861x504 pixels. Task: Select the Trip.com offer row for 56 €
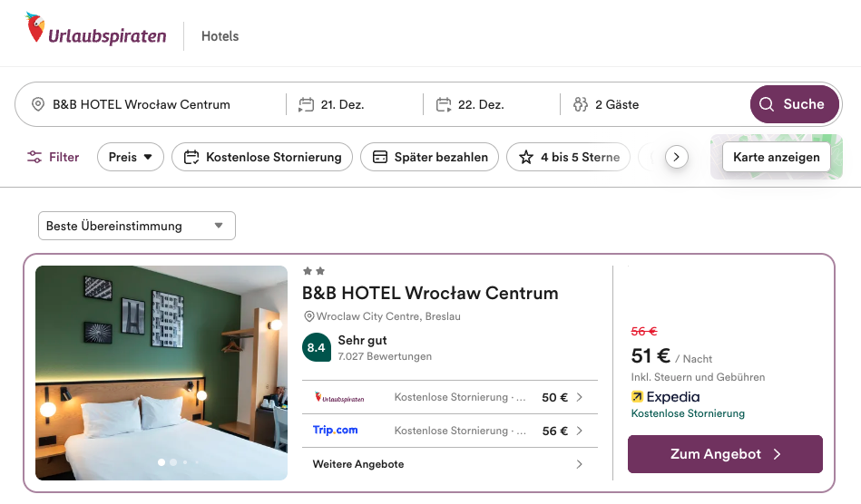[x=449, y=431]
